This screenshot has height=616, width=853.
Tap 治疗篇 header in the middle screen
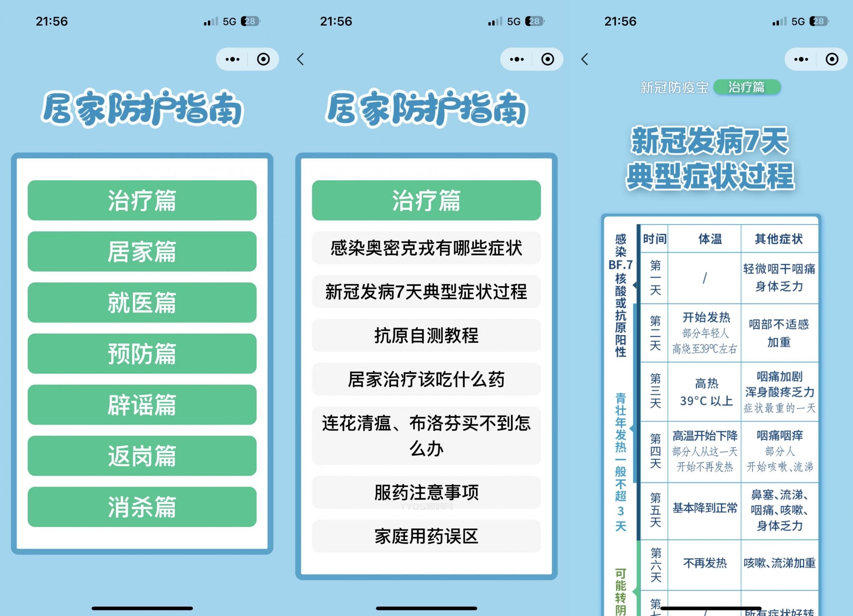426,200
